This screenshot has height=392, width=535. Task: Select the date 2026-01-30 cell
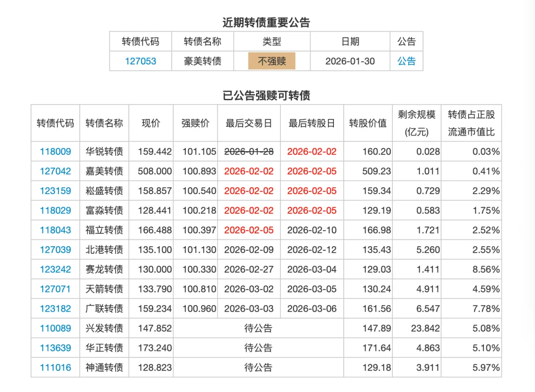point(350,61)
